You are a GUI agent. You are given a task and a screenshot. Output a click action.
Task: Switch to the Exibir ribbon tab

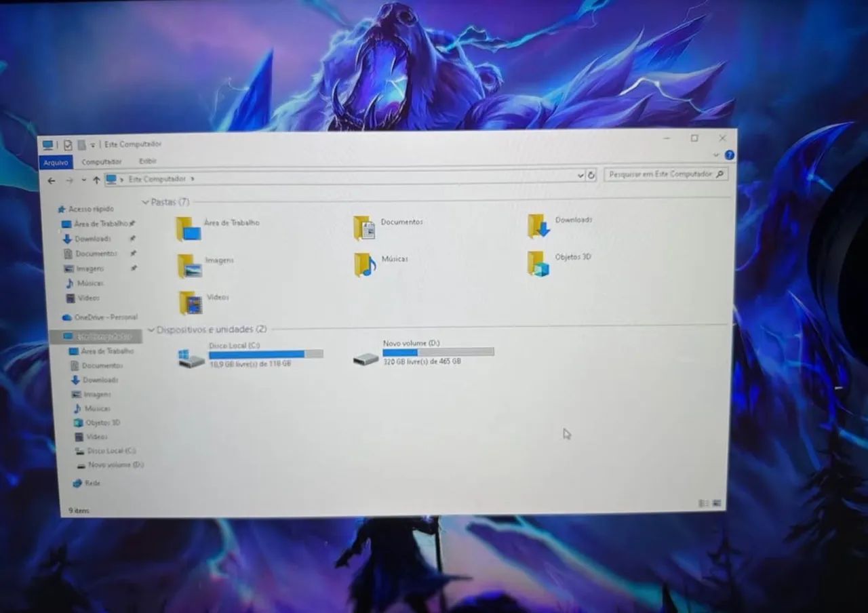(148, 161)
